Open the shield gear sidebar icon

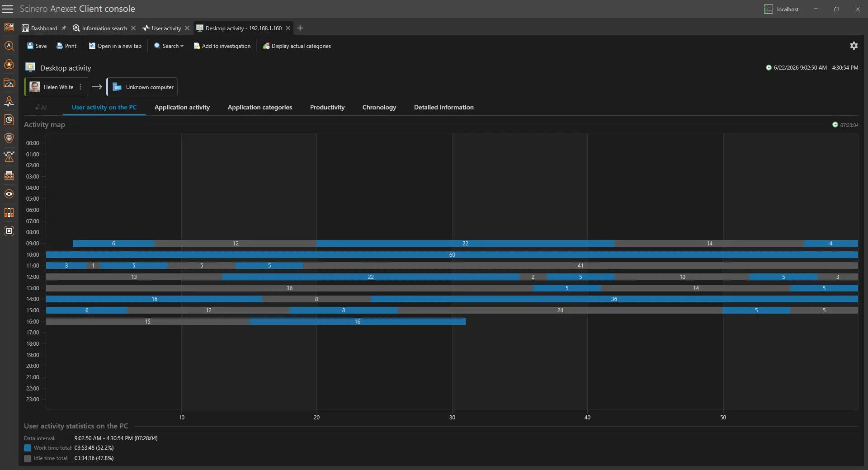tap(9, 138)
